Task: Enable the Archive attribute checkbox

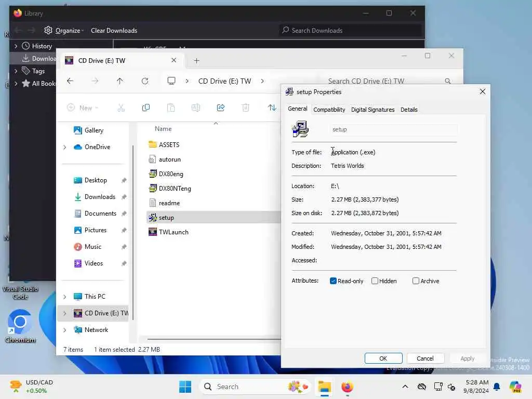Action: click(416, 281)
